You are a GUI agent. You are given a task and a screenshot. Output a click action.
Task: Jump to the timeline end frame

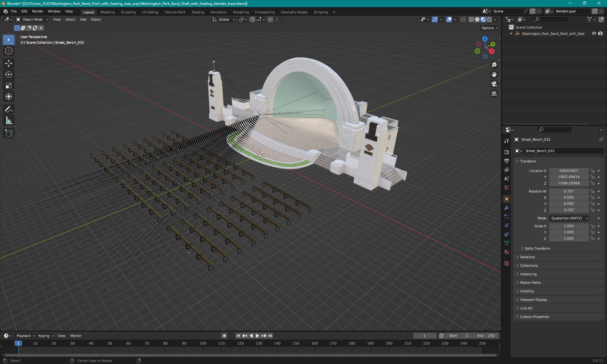click(270, 336)
